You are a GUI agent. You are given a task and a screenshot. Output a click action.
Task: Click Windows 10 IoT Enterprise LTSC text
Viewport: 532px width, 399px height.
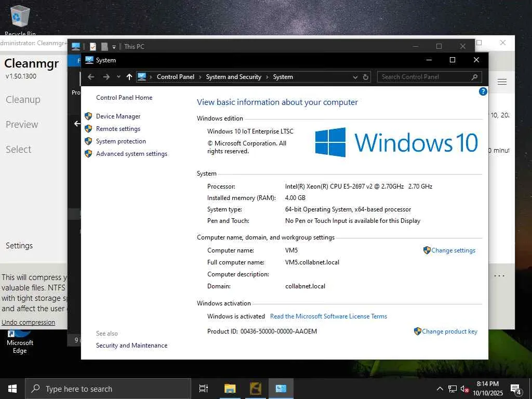tap(250, 131)
